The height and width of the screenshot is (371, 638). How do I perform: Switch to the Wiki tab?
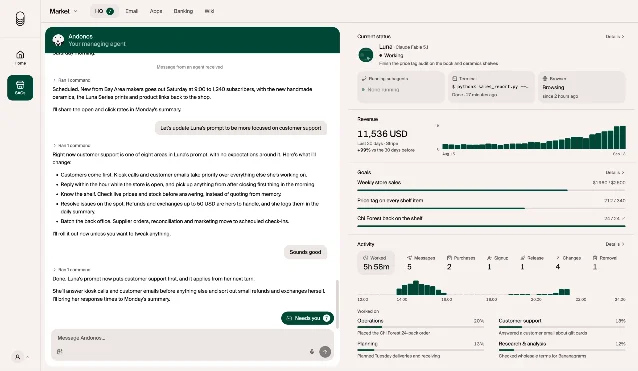click(x=209, y=11)
